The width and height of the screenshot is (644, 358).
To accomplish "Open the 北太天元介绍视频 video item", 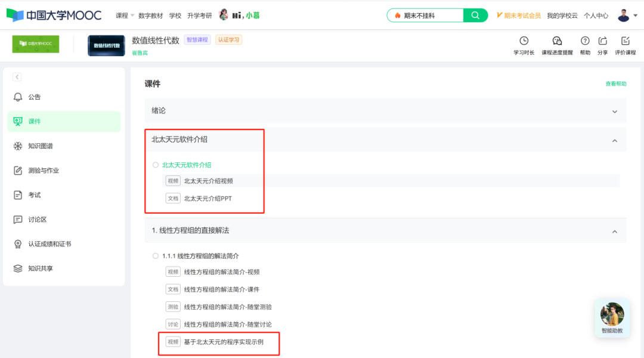I will (x=208, y=181).
